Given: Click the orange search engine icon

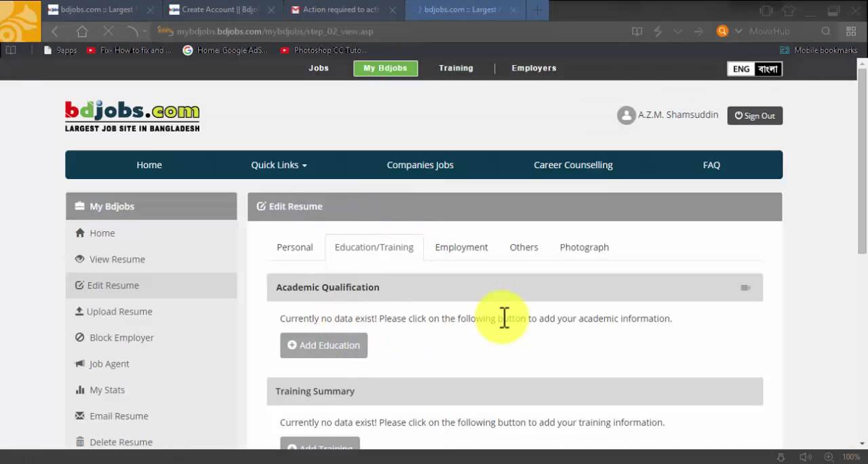Looking at the screenshot, I should tap(722, 31).
